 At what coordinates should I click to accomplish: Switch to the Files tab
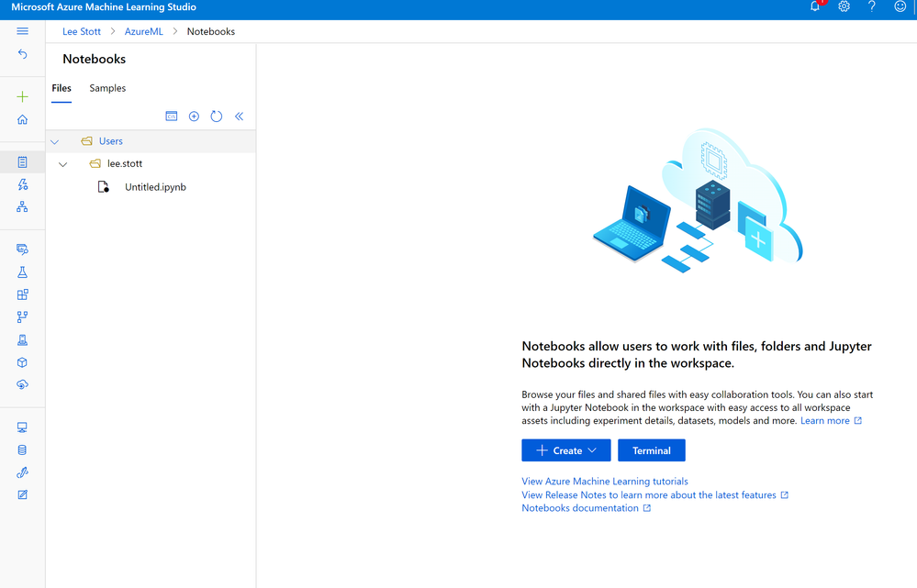62,88
